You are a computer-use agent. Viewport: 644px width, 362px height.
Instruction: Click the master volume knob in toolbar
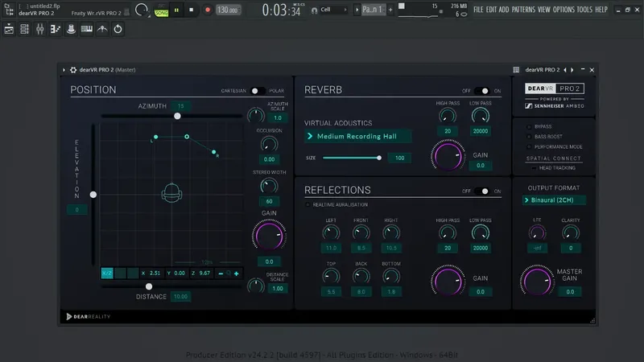pos(142,10)
